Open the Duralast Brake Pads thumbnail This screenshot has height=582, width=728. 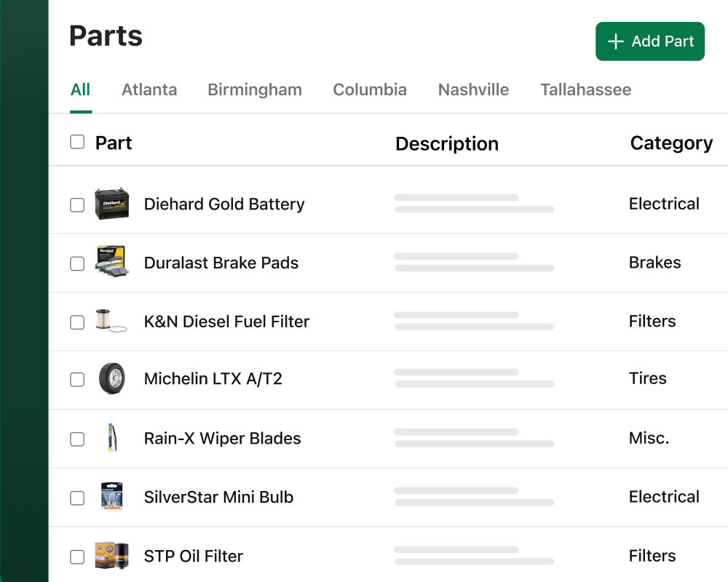coord(112,262)
